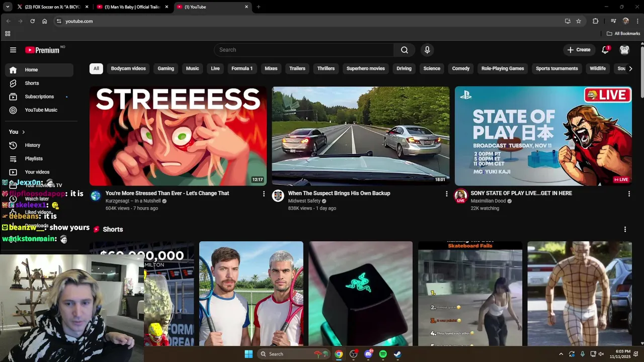Select the Driving filter chip

(404, 68)
